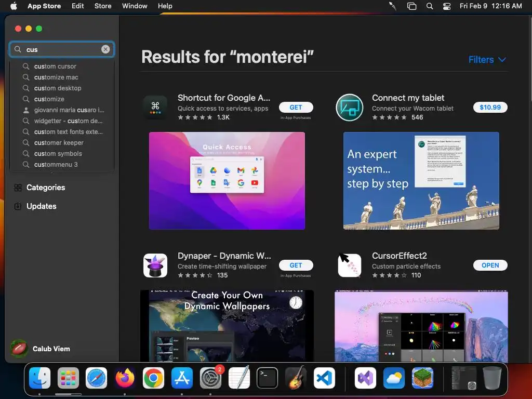Open the Trash in the dock
This screenshot has height=399, width=532.
click(x=492, y=378)
